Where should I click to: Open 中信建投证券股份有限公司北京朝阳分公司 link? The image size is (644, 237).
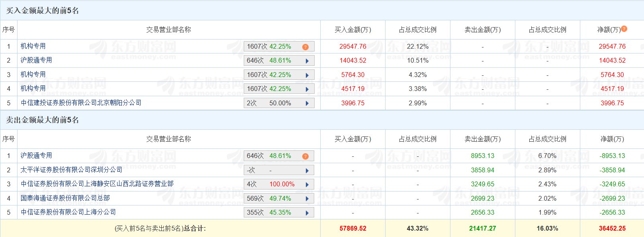click(x=81, y=103)
